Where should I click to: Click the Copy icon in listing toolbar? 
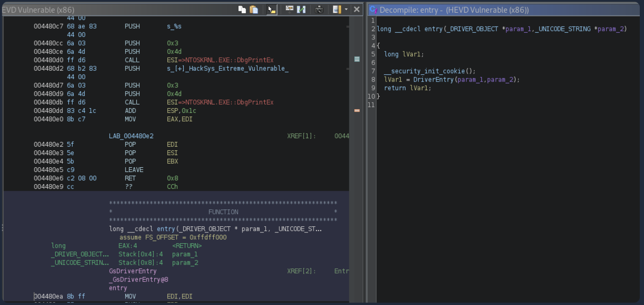(x=242, y=9)
